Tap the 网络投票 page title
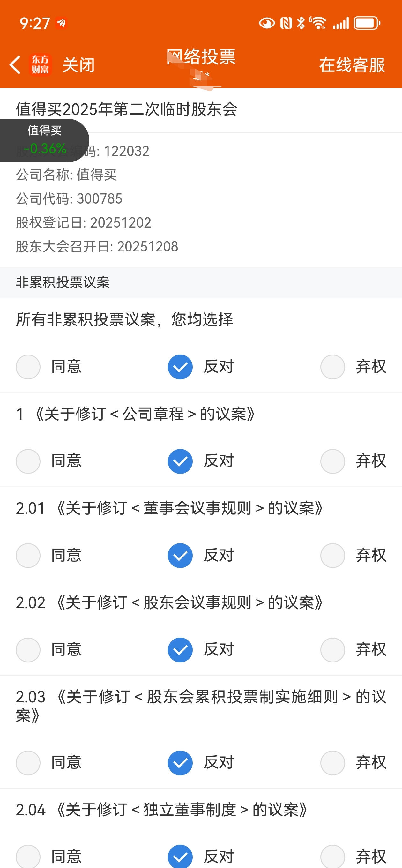 tap(201, 56)
